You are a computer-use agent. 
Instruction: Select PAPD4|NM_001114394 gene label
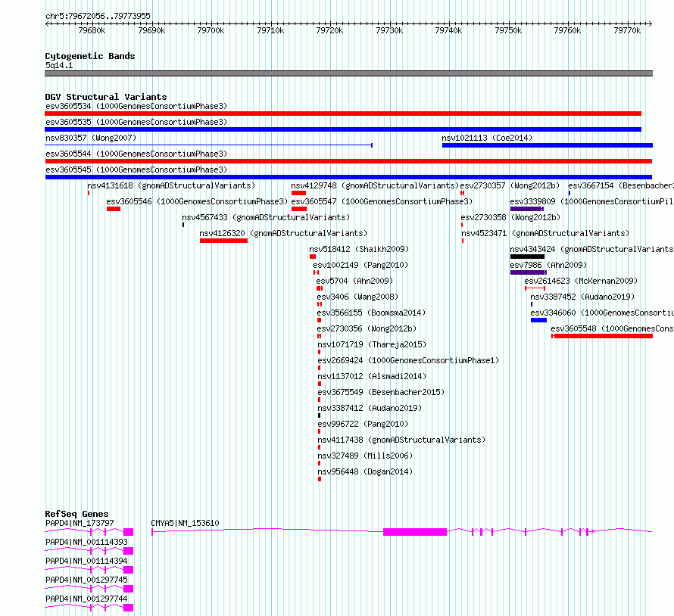point(86,561)
